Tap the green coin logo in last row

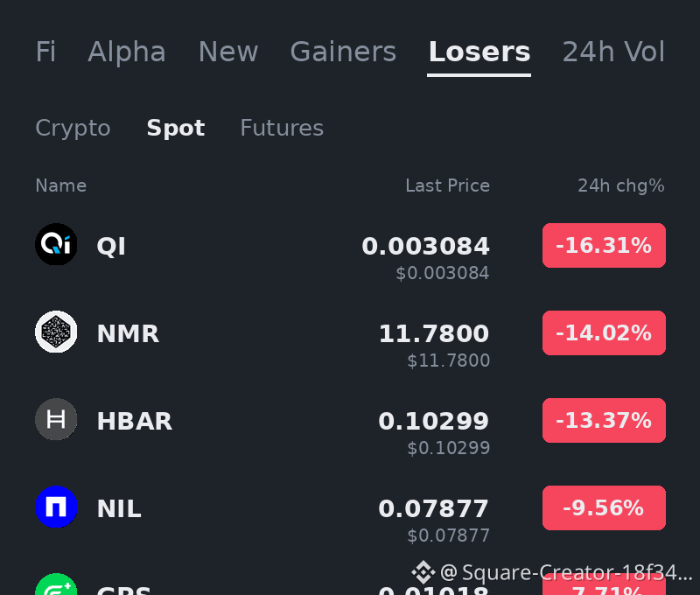tap(56, 584)
